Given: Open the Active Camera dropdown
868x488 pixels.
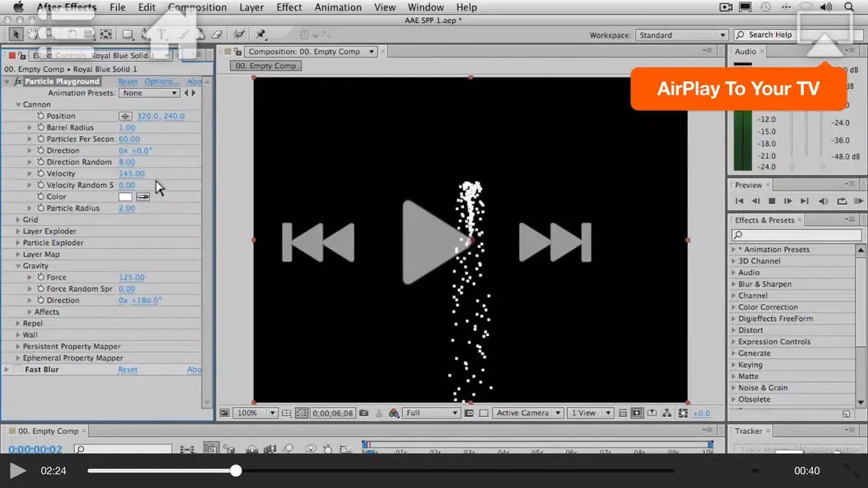Looking at the screenshot, I should (528, 413).
